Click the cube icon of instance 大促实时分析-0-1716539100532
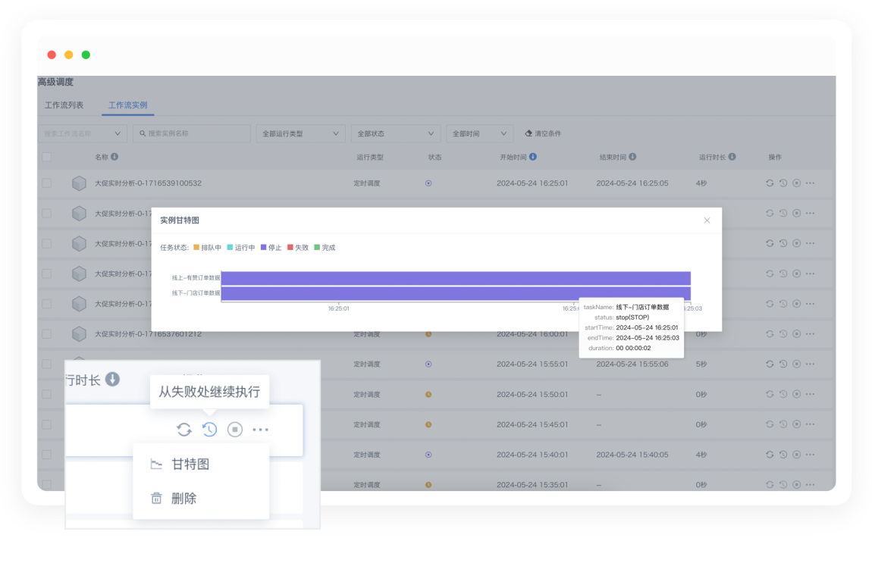The height and width of the screenshot is (588, 872). (79, 183)
